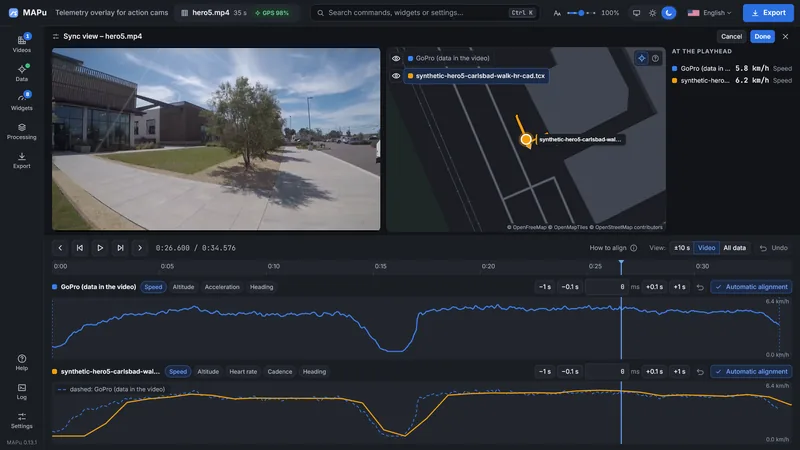Screen dimensions: 800x450
Task: Shift synthetic track by -1 s
Action: pos(544,372)
